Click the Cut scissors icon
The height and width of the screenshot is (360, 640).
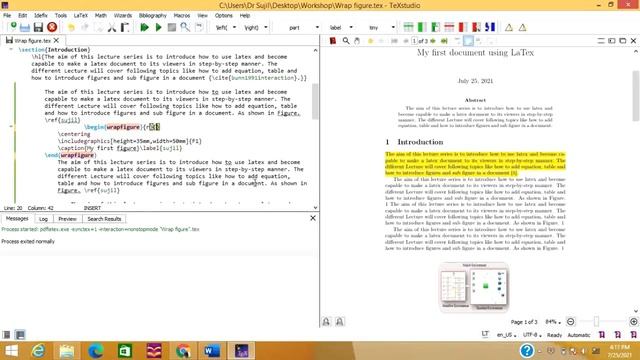coord(111,27)
